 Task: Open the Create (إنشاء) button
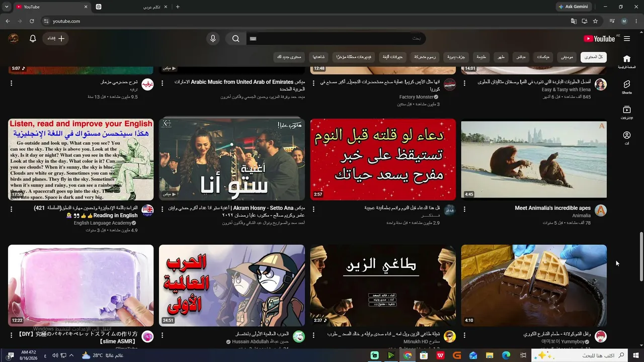pyautogui.click(x=56, y=39)
